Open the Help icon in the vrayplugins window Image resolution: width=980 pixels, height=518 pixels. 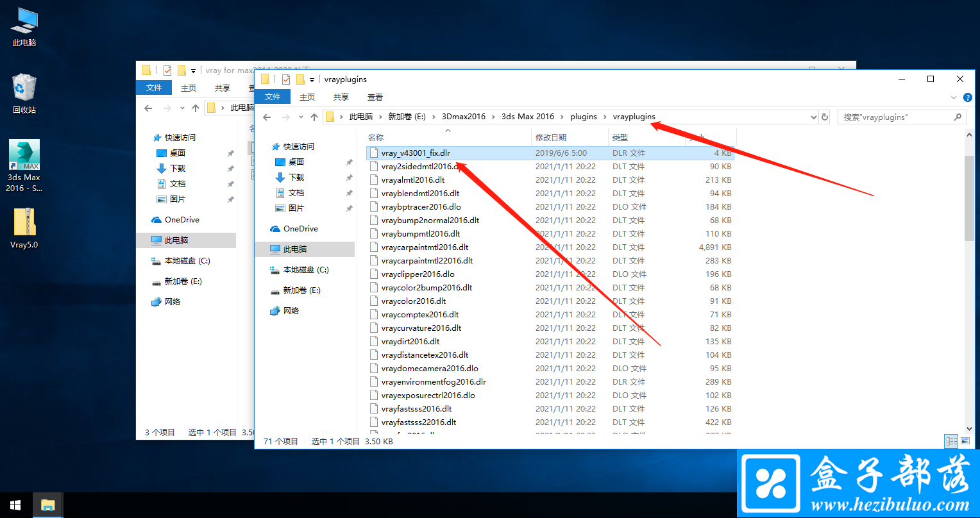point(968,97)
